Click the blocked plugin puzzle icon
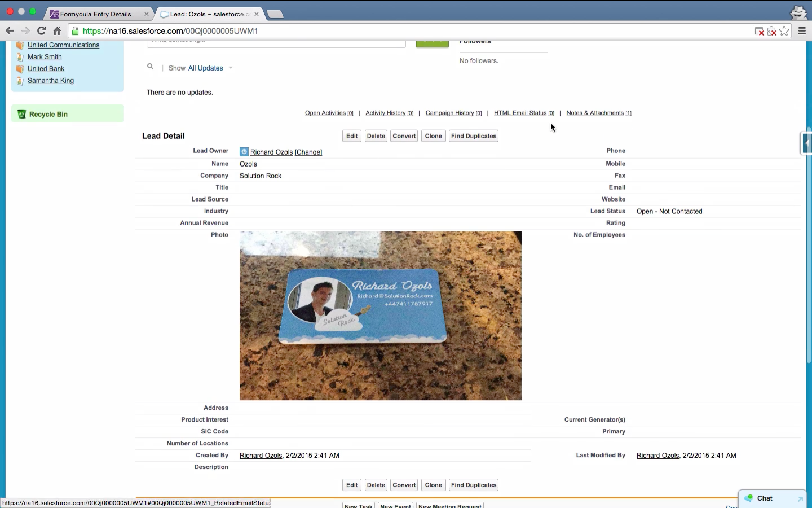 772,31
